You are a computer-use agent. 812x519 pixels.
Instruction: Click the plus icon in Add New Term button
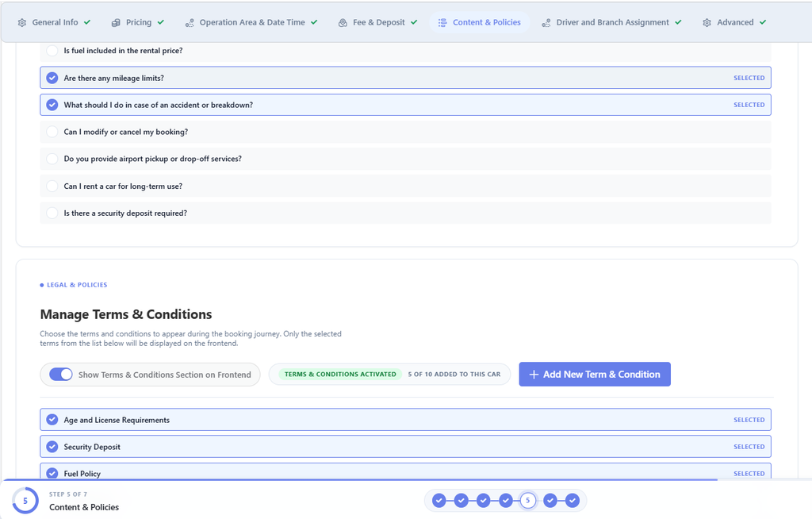[534, 375]
